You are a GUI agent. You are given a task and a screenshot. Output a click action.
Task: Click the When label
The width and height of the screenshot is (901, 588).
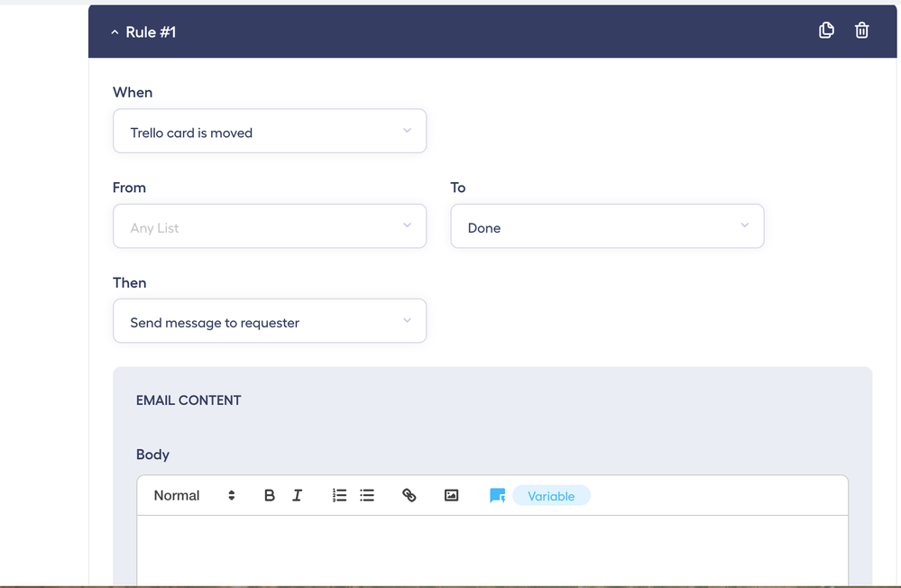[133, 93]
